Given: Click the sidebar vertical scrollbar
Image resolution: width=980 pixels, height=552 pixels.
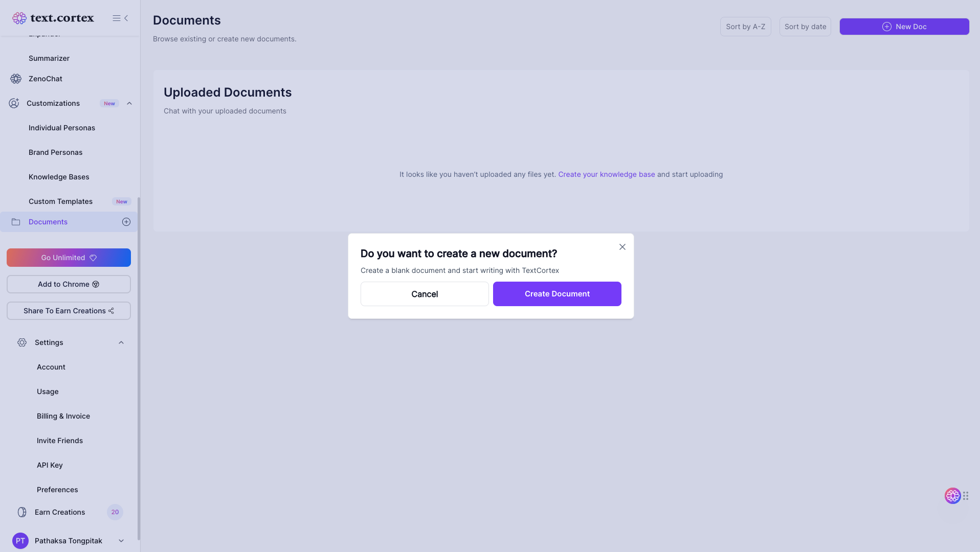Looking at the screenshot, I should (139, 368).
